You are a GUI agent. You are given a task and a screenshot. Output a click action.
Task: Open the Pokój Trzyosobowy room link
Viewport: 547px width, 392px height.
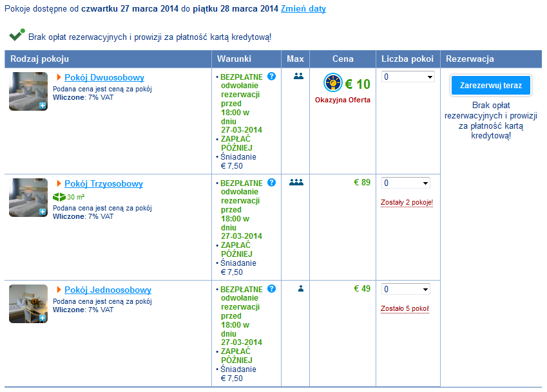click(104, 183)
